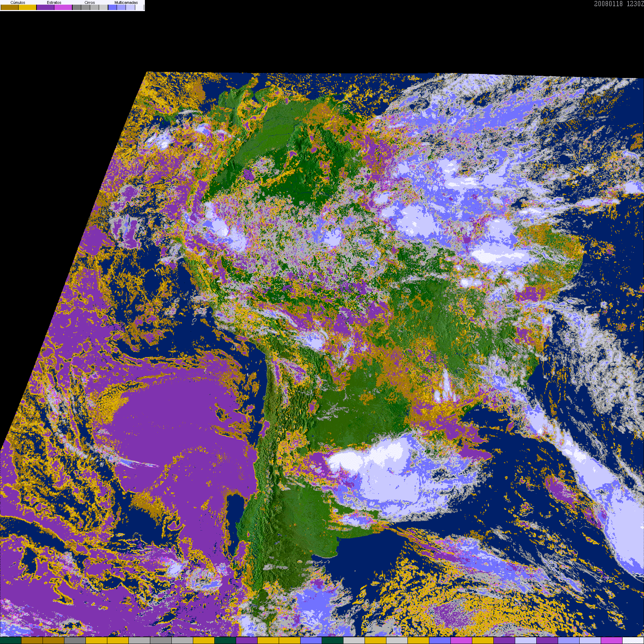Select the dark brown Cúmulos swatch
Screen dimensions: 644x644
10,8
